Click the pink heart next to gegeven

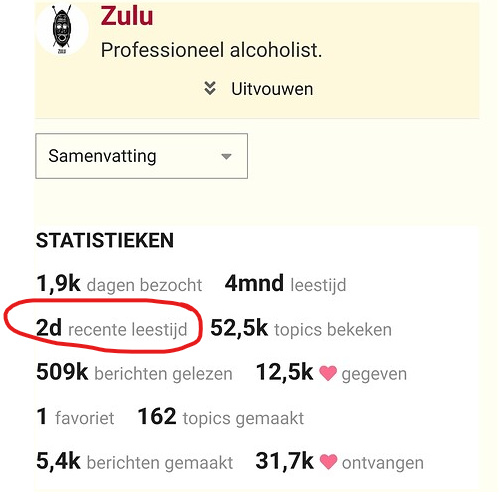328,373
